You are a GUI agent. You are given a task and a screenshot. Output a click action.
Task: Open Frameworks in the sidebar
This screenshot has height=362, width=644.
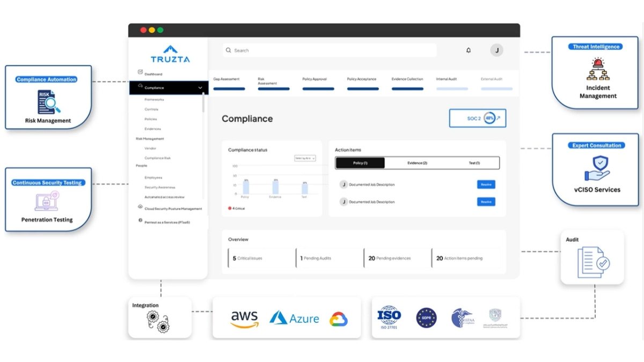click(x=154, y=100)
